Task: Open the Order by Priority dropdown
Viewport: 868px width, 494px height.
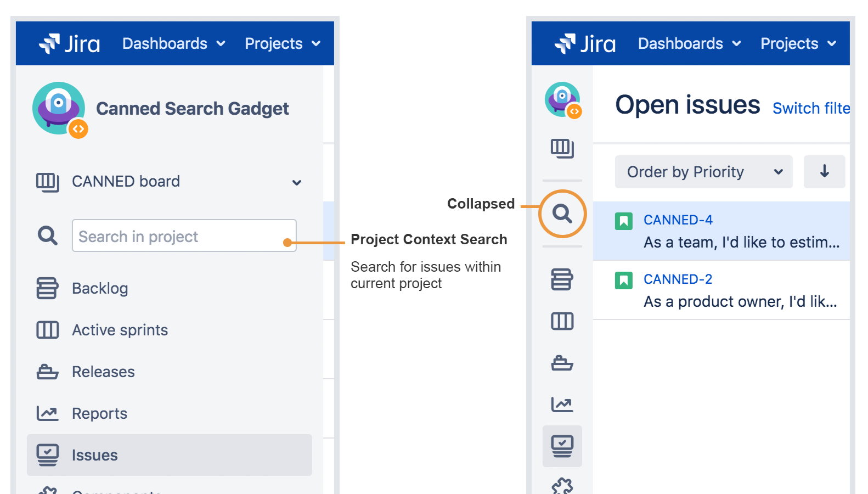Action: click(x=703, y=172)
